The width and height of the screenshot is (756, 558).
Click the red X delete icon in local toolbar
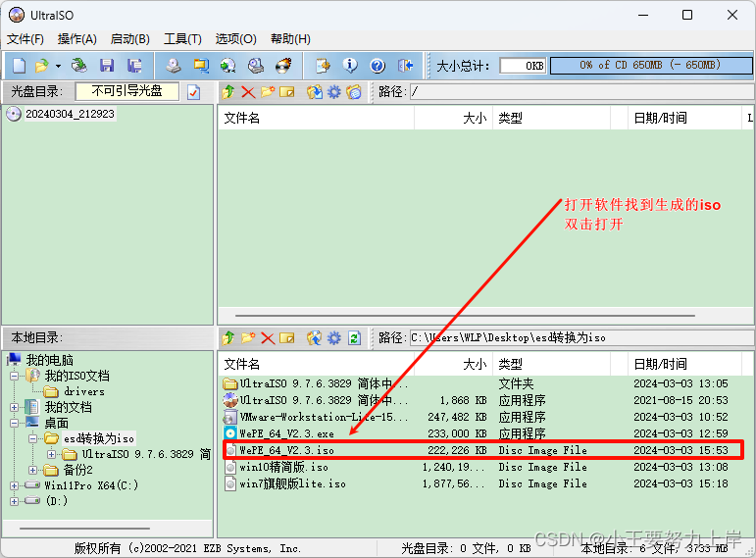[x=268, y=338]
